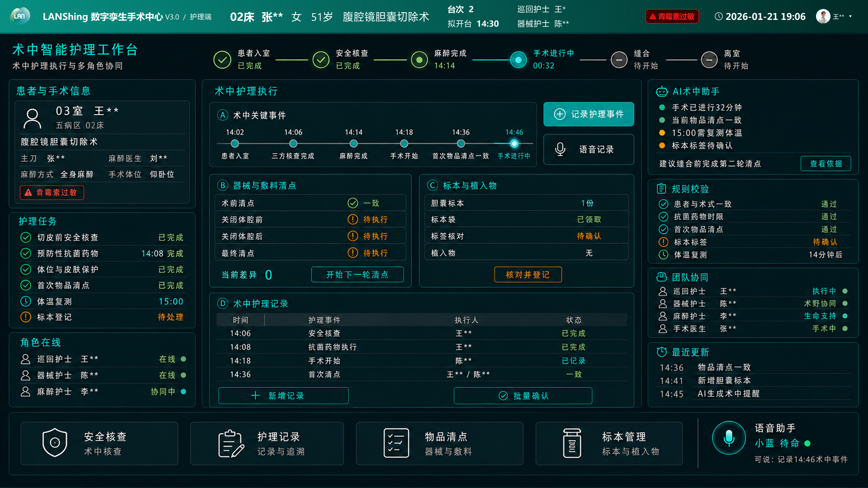
Task: Click the 记录护理事件 button
Action: tap(589, 114)
